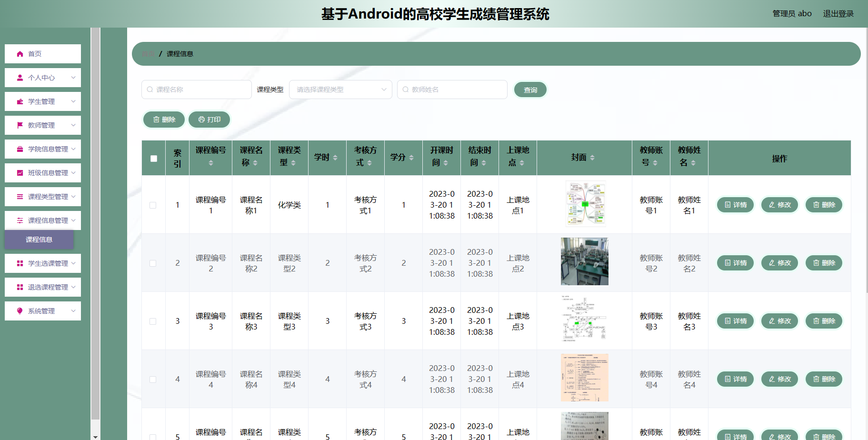Check the row 2 checkbox
868x440 pixels.
[153, 263]
